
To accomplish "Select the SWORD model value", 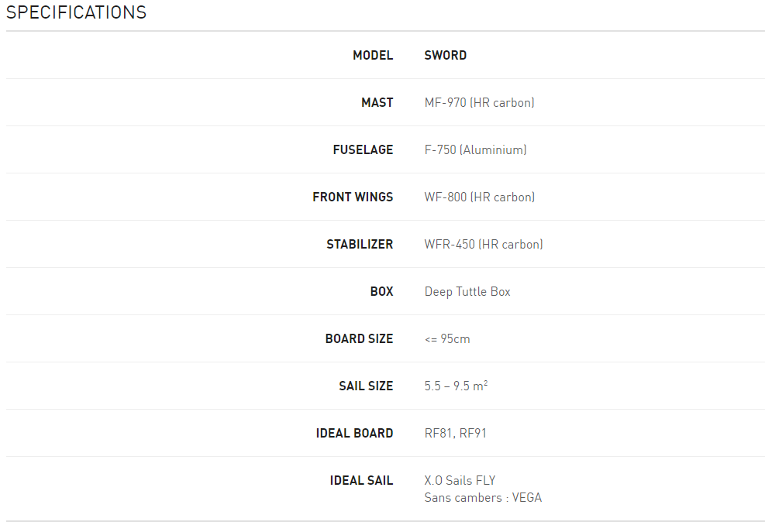I will pyautogui.click(x=446, y=56).
